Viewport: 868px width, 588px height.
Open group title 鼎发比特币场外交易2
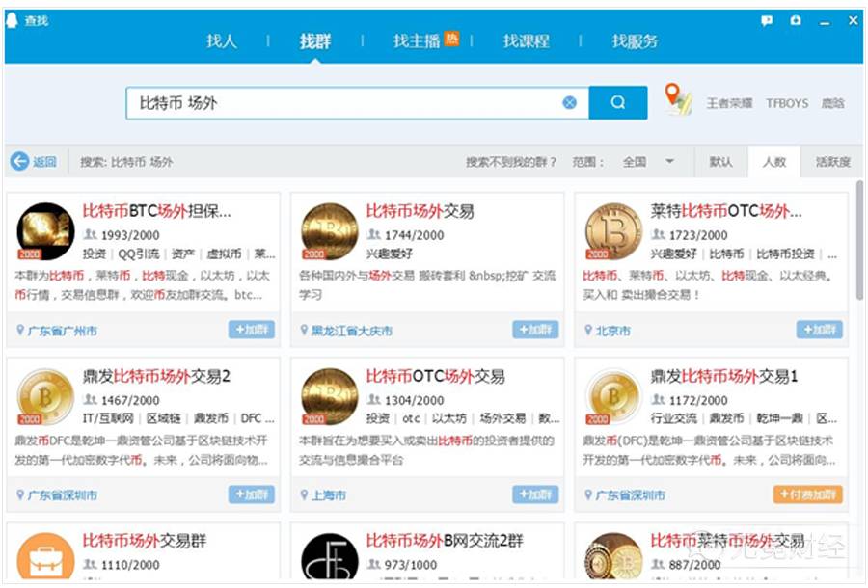click(156, 376)
